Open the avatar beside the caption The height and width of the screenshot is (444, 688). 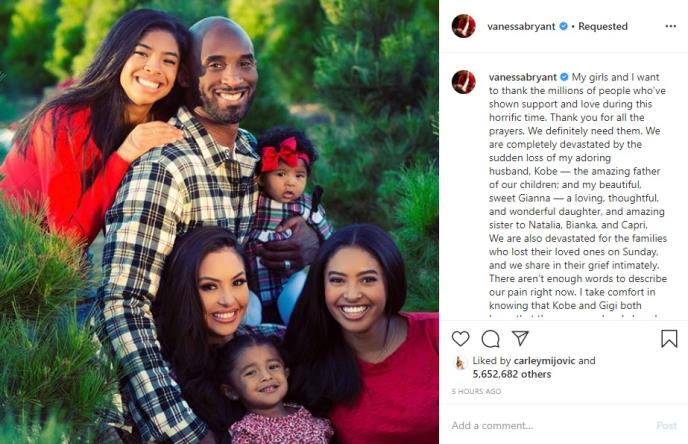pyautogui.click(x=464, y=82)
